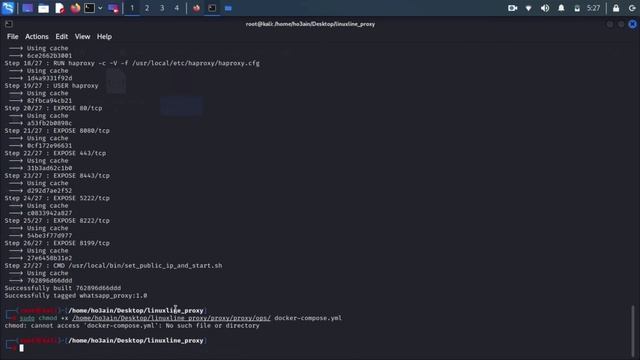Open the file manager from the panel
This screenshot has height=360, width=640.
click(x=43, y=8)
